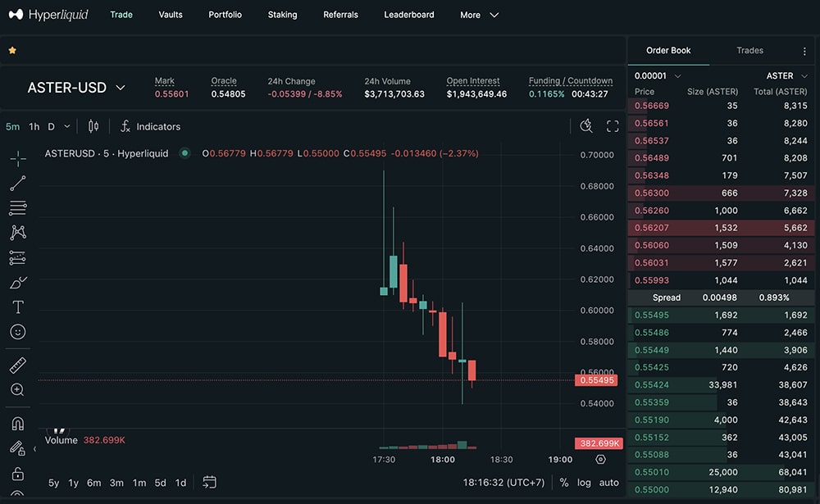This screenshot has width=820, height=504.
Task: Open the emoji icons tool
Action: click(x=18, y=331)
